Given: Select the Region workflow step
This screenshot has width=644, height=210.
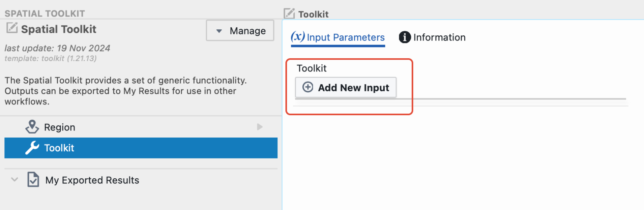Looking at the screenshot, I should coord(141,127).
